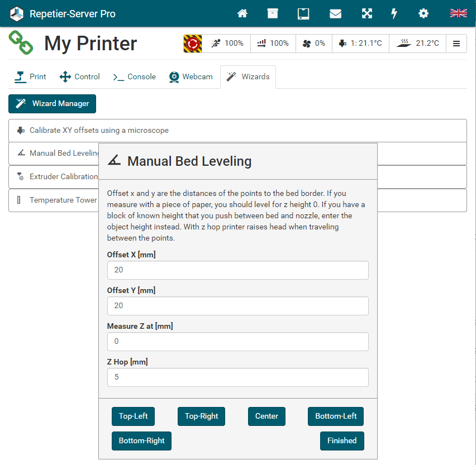Switch to the Console tab
The height and width of the screenshot is (465, 476).
point(135,77)
